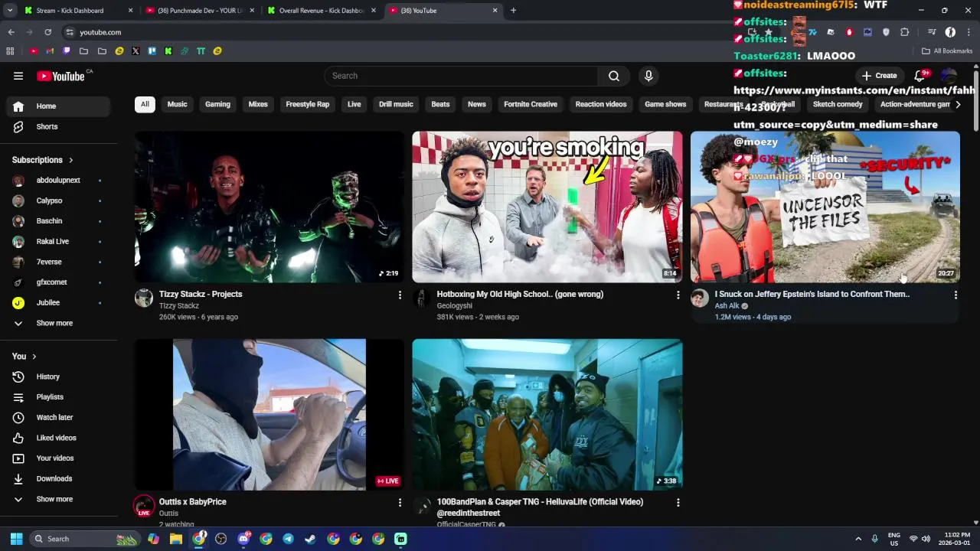980x551 pixels.
Task: Open the All Bookmarks folder
Action: click(x=947, y=51)
